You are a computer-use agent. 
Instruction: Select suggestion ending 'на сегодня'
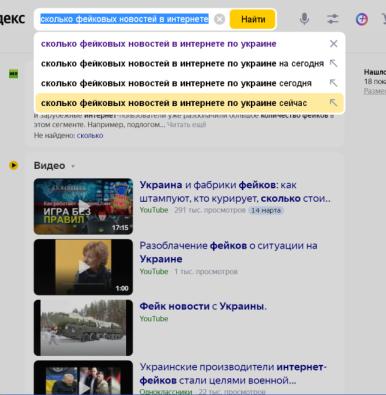coord(182,63)
